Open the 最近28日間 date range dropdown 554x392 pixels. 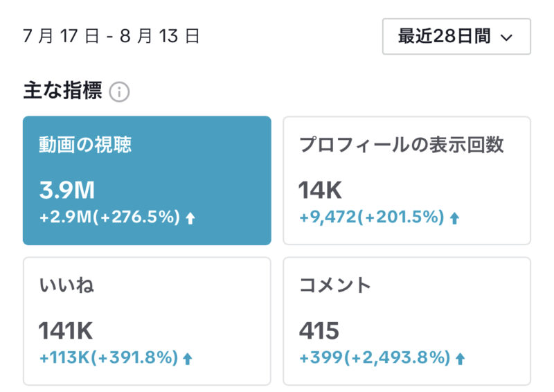[456, 37]
